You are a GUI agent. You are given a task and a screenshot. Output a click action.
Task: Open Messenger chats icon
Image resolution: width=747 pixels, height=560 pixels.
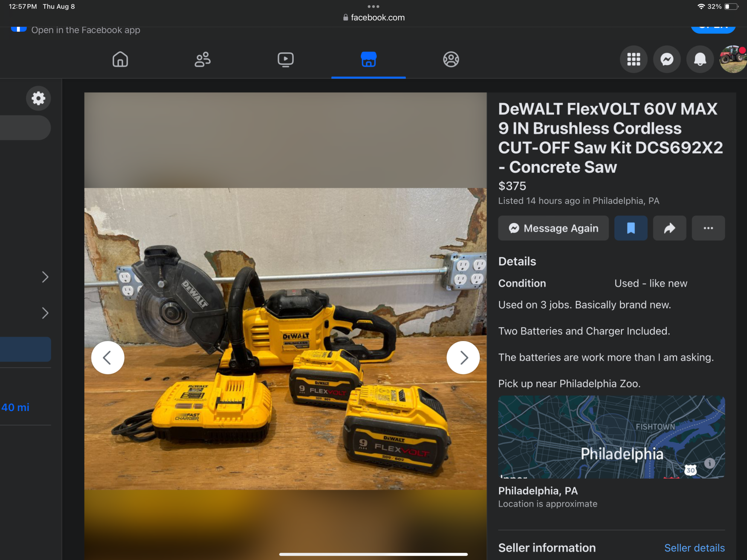coord(667,59)
